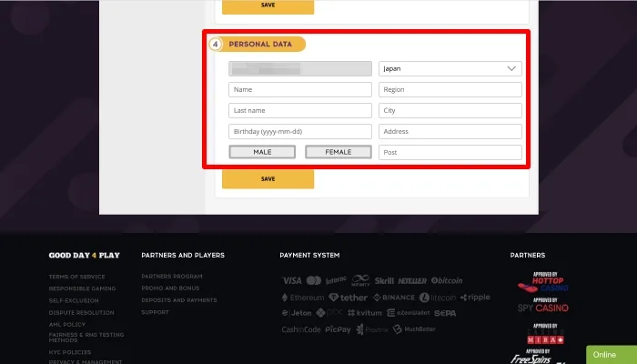Select the Binance payment icon
This screenshot has height=364, width=637.
pos(393,298)
